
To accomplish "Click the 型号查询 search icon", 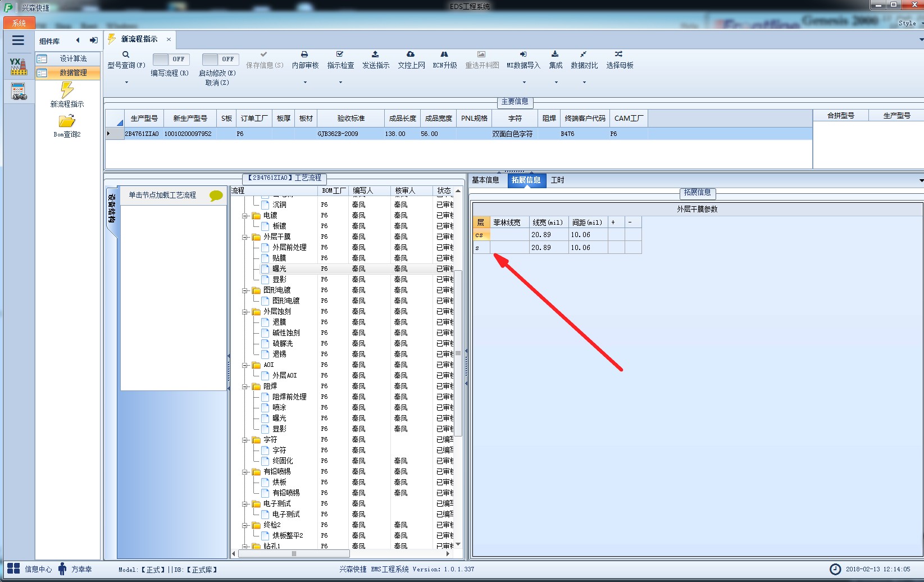I will tap(126, 54).
